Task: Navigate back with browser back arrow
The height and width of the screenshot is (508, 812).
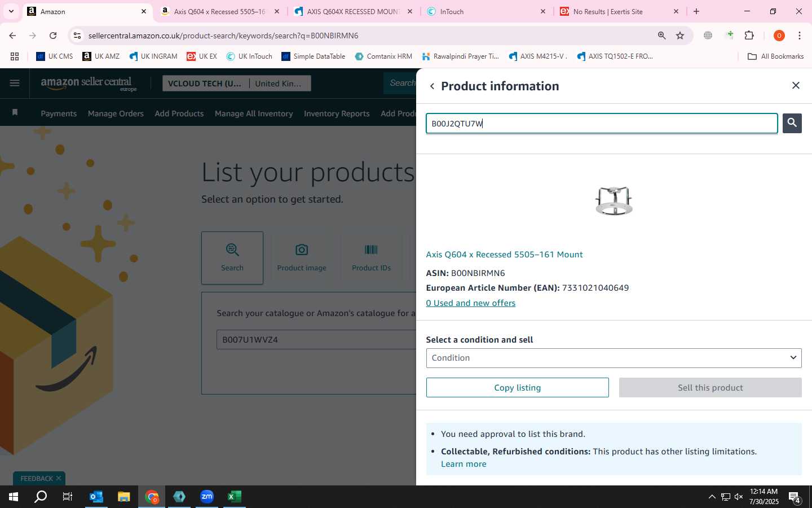Action: (12, 36)
